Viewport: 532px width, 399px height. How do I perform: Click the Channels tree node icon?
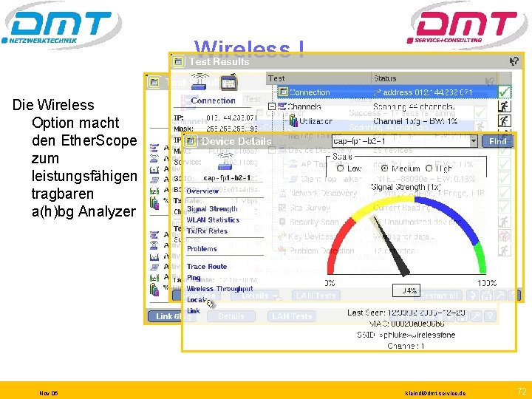coord(282,106)
